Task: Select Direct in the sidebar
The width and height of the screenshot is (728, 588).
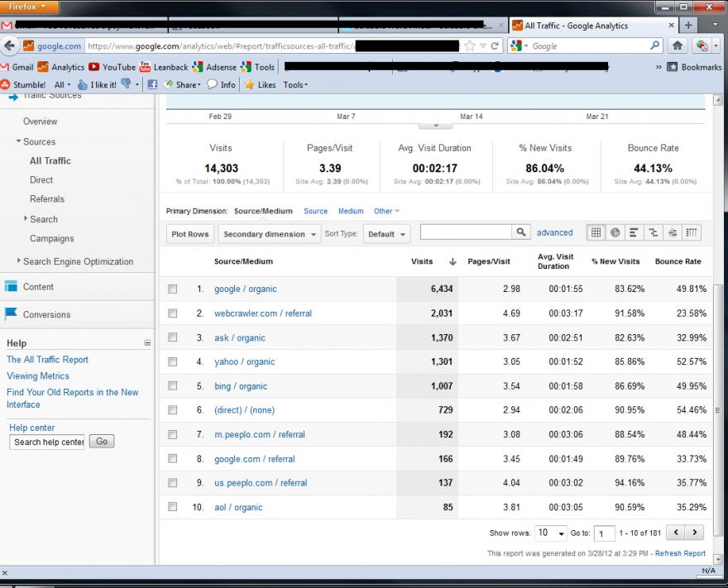Action: (41, 180)
